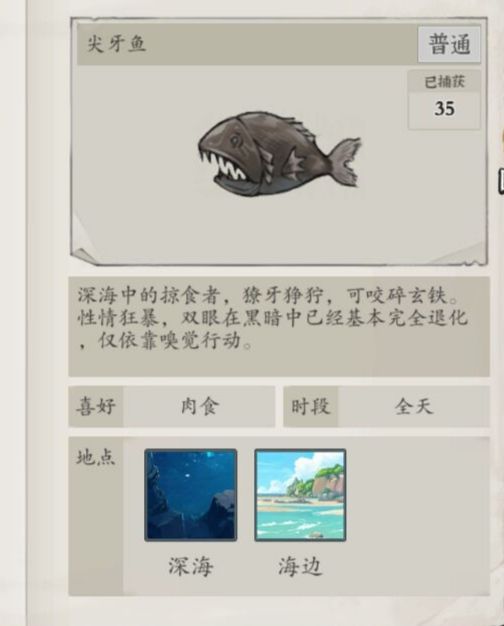Click the sharp-toothed fish illustration
The height and width of the screenshot is (626, 504).
click(280, 155)
